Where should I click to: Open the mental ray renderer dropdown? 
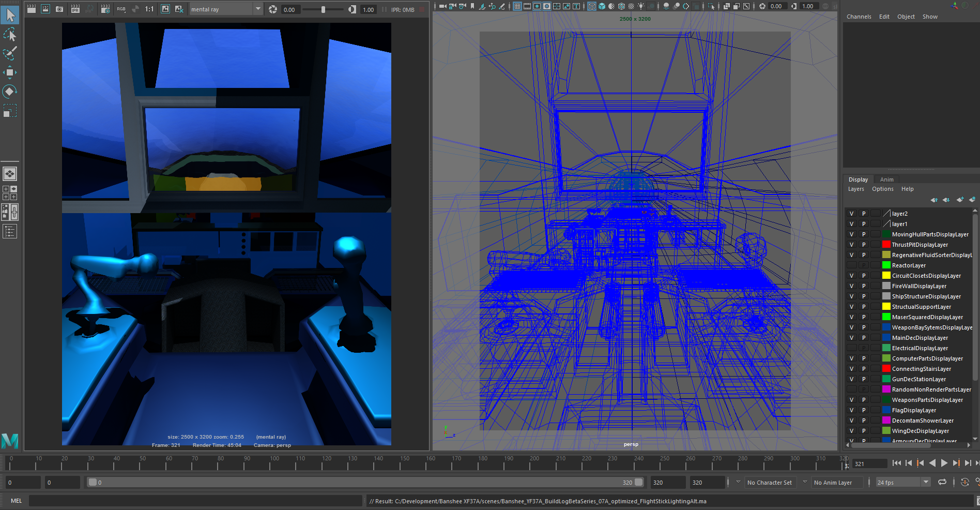point(257,9)
